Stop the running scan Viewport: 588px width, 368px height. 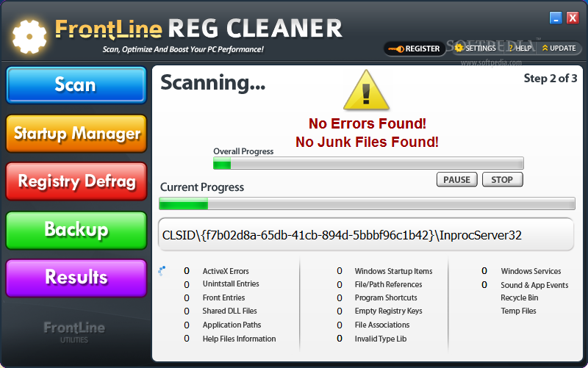pos(502,179)
